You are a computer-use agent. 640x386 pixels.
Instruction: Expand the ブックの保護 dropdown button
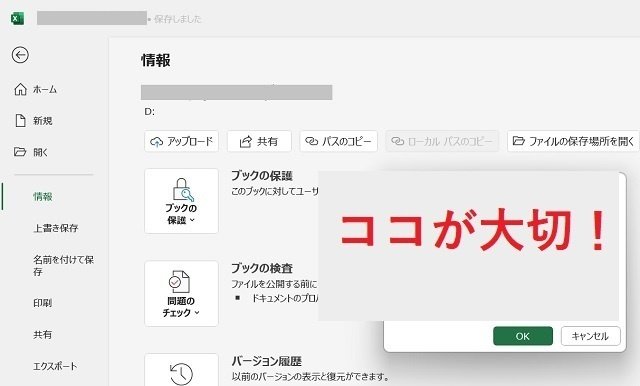coord(181,201)
